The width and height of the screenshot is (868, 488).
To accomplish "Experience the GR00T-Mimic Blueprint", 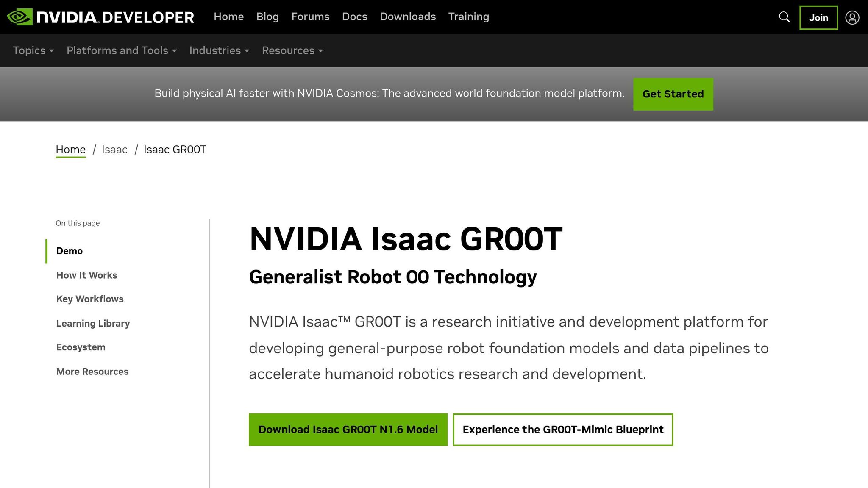I will click(x=563, y=430).
